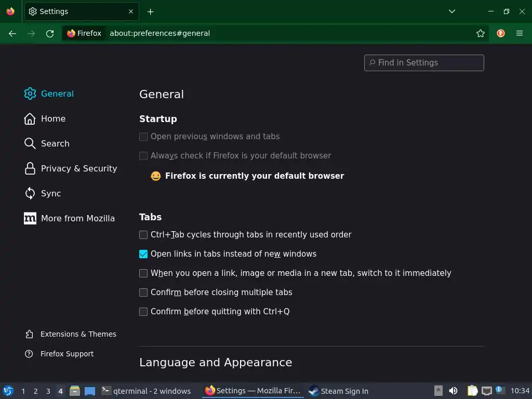
Task: Click the Mozilla 'm' logo icon
Action: point(30,219)
